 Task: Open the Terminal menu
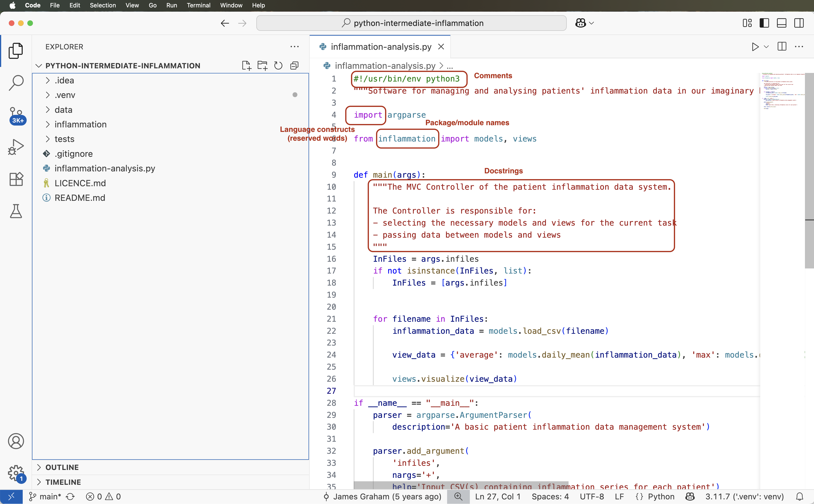199,5
